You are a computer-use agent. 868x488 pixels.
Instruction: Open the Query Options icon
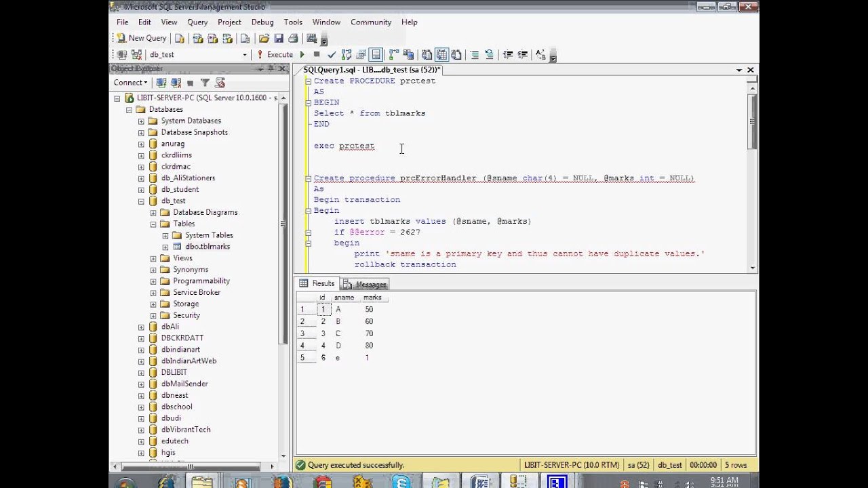click(361, 54)
